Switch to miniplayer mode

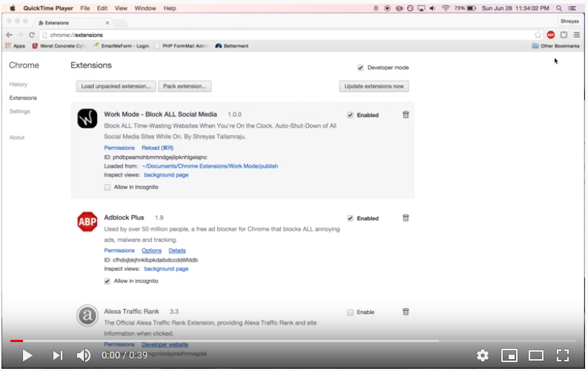point(509,355)
